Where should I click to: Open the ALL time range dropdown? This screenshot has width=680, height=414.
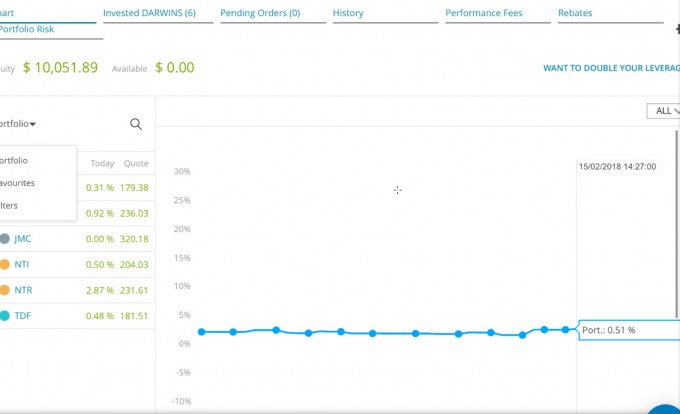663,111
